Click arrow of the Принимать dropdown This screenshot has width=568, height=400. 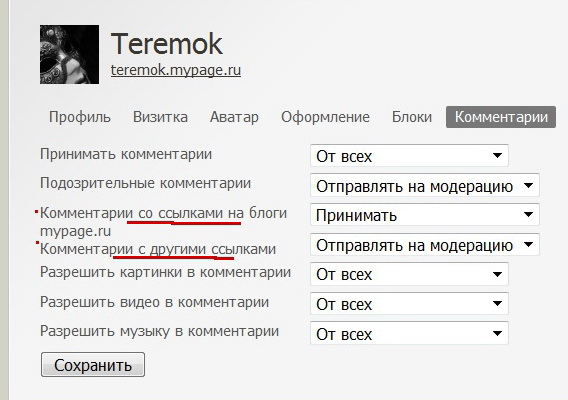coord(529,214)
